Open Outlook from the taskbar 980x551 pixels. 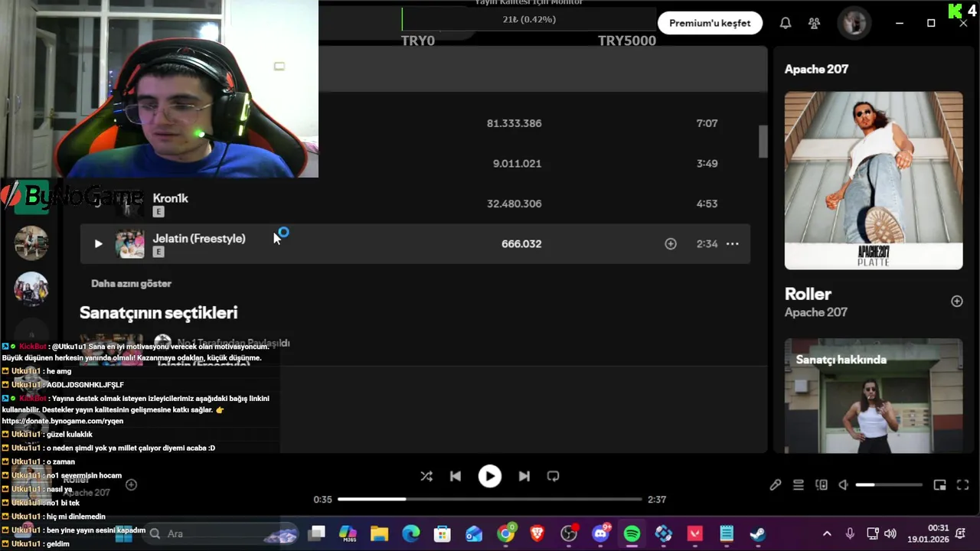pos(474,533)
